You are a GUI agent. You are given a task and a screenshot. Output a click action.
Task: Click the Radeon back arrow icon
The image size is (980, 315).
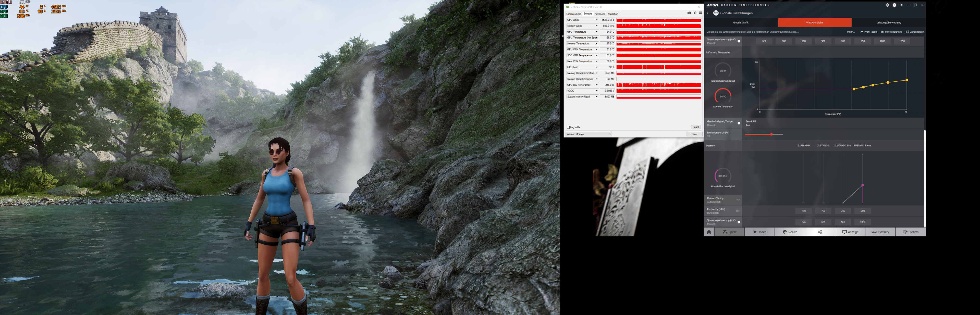click(708, 13)
